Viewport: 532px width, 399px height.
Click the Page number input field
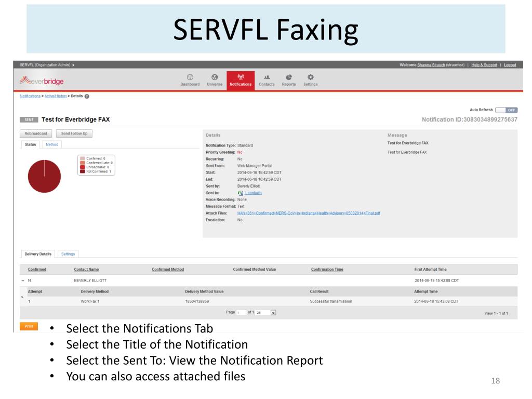[241, 312]
